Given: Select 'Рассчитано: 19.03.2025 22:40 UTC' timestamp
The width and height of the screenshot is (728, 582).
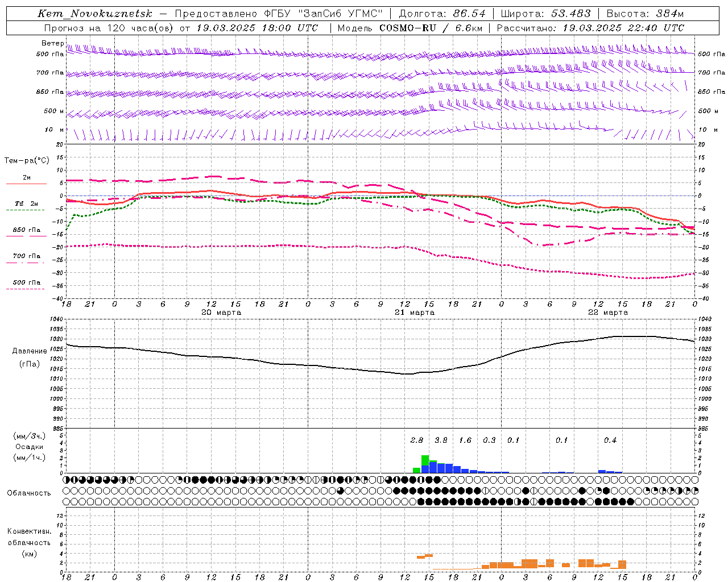Looking at the screenshot, I should (x=590, y=28).
